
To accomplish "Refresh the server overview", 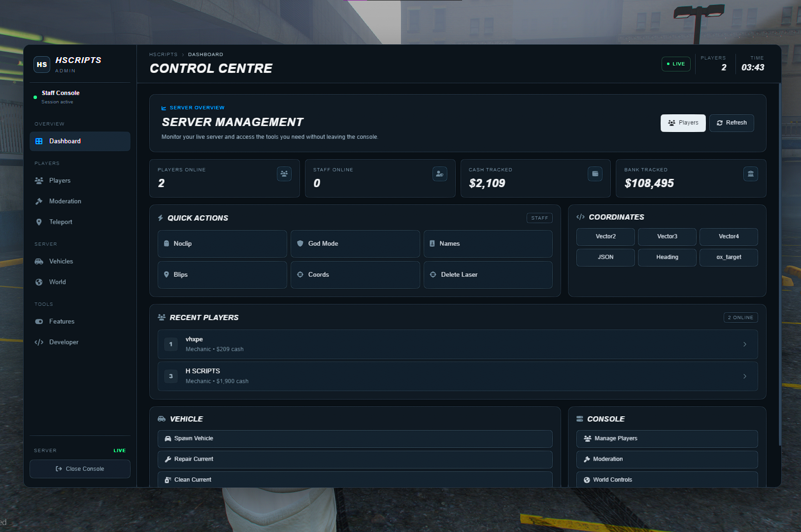I will (732, 123).
